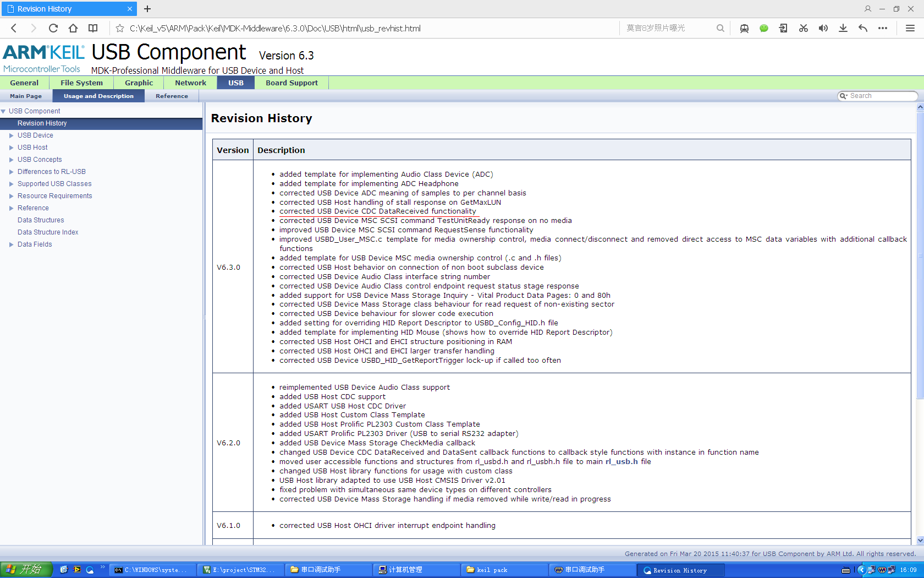The image size is (924, 578).
Task: Open the Graphic tab
Action: click(x=139, y=83)
